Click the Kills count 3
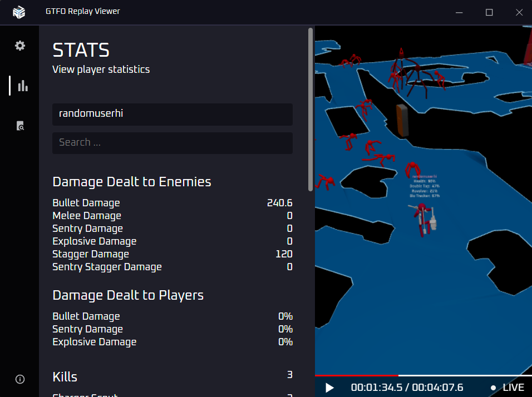 tap(290, 375)
